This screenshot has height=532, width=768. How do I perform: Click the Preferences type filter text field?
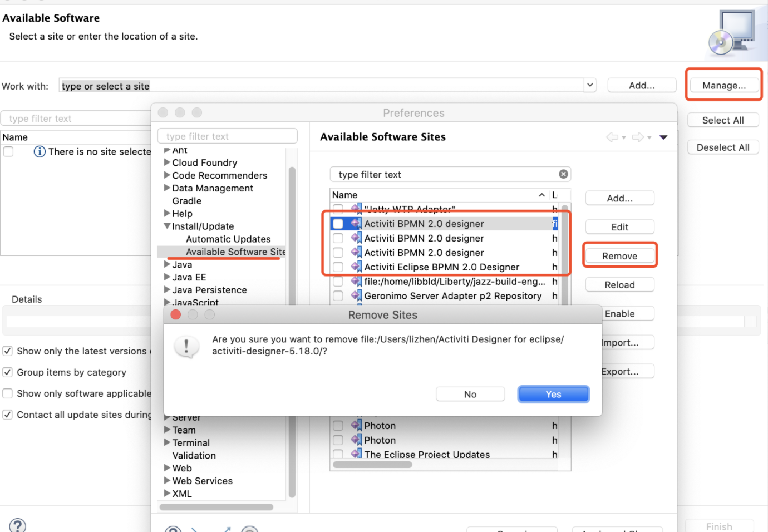pos(228,136)
